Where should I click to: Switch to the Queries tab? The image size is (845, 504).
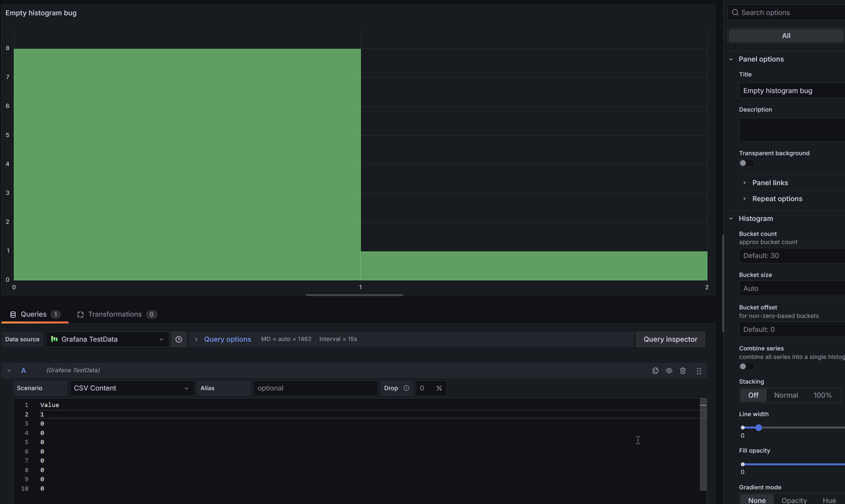pyautogui.click(x=35, y=315)
